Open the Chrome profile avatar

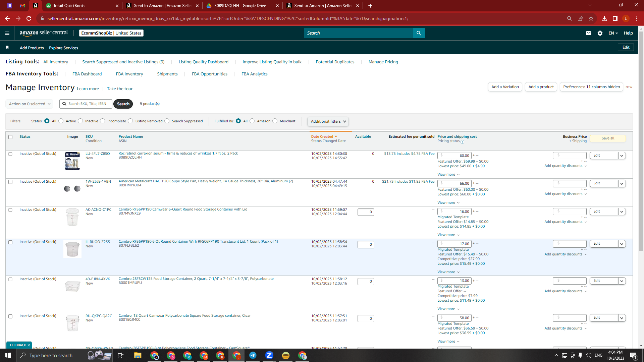click(x=626, y=18)
